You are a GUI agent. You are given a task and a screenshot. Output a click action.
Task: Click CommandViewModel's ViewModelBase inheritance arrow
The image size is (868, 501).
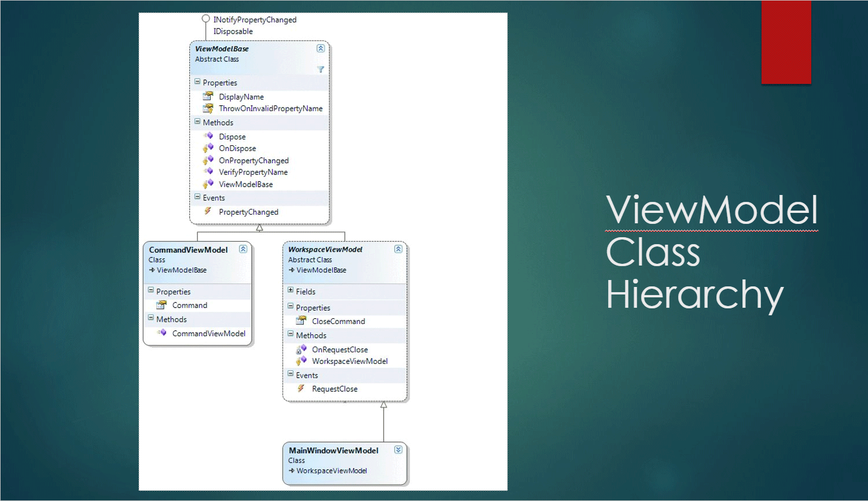click(x=152, y=270)
